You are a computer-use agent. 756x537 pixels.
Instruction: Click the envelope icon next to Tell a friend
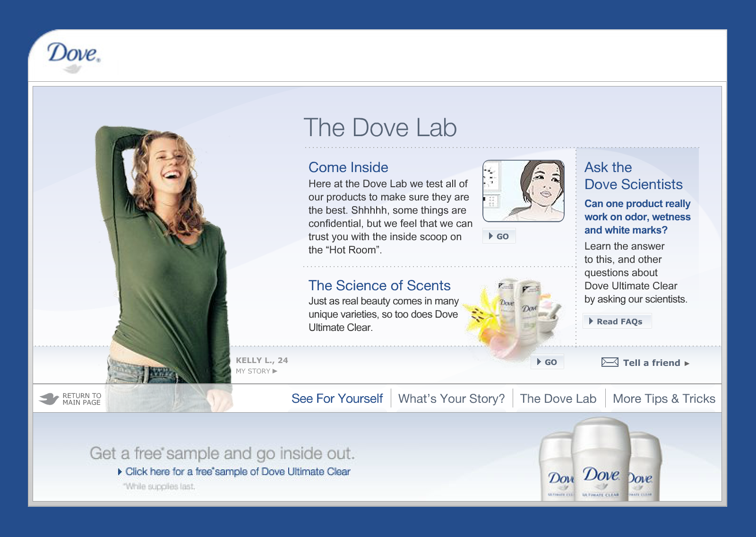tap(610, 362)
